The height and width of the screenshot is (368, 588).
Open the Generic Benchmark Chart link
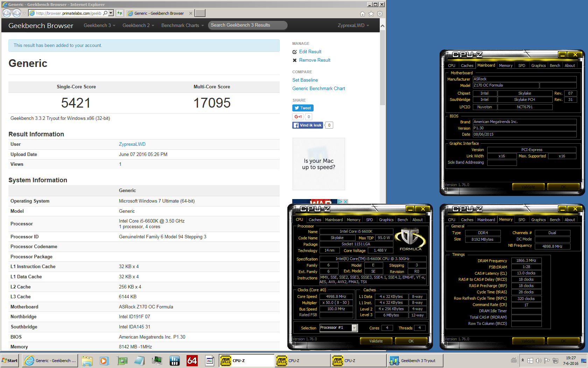[x=318, y=89]
